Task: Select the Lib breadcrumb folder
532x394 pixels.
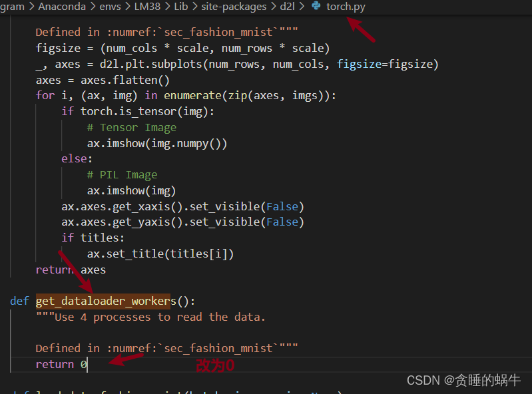Action: point(181,7)
